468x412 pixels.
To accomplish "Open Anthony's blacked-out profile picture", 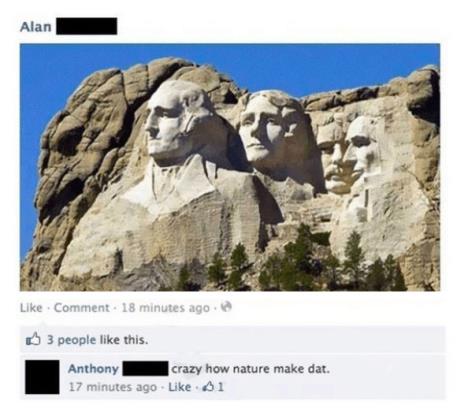I will (x=42, y=377).
